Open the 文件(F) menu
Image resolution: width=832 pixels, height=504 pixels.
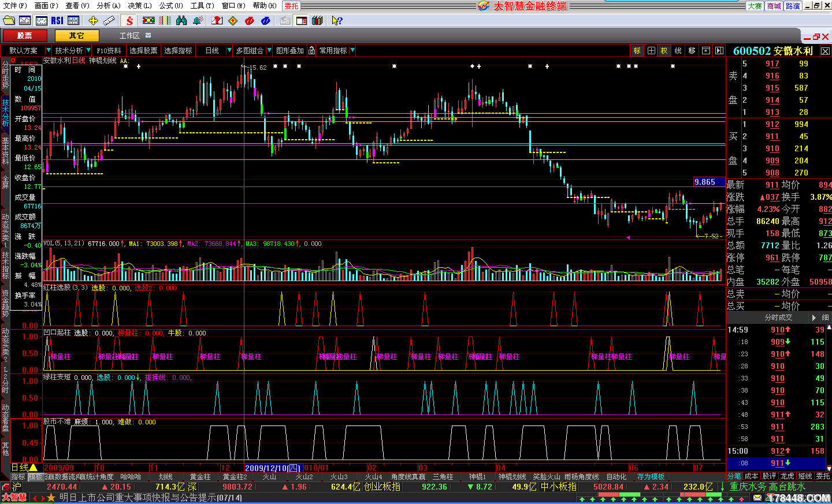(15, 5)
